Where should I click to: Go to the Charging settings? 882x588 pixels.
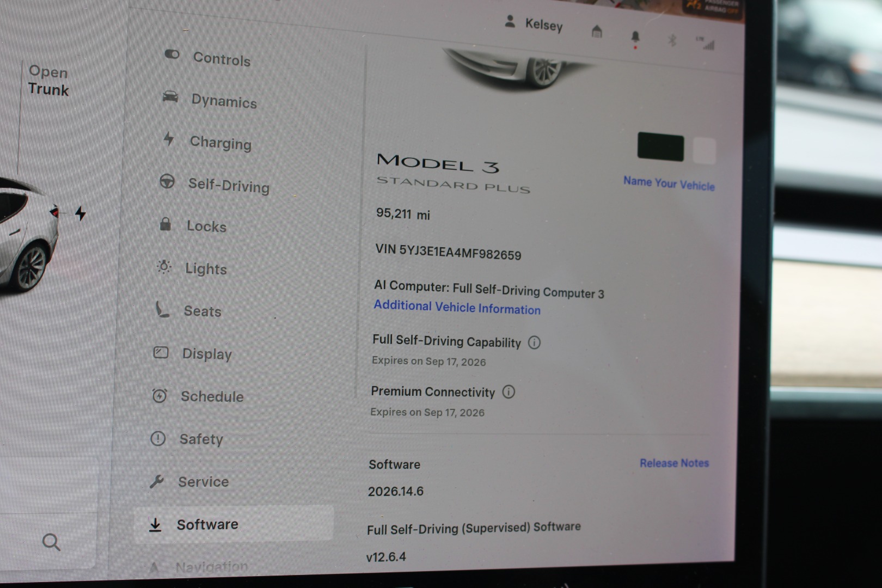pyautogui.click(x=220, y=143)
